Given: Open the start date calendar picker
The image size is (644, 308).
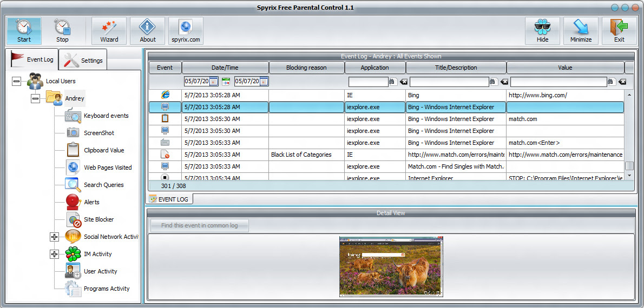Looking at the screenshot, I should pyautogui.click(x=214, y=82).
